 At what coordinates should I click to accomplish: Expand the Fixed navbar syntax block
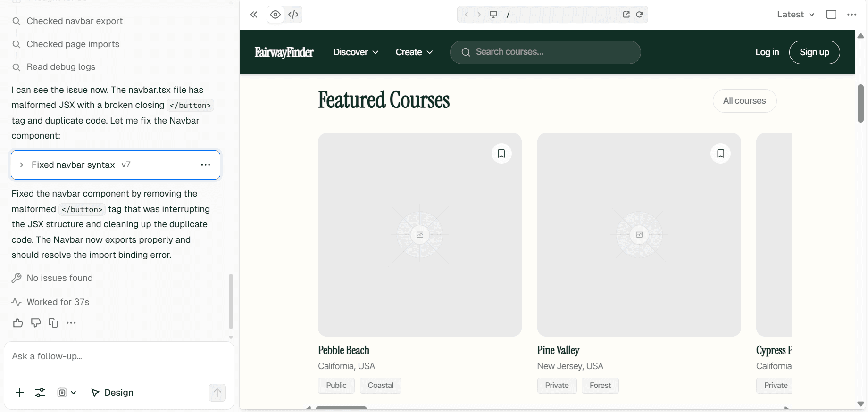pos(22,165)
